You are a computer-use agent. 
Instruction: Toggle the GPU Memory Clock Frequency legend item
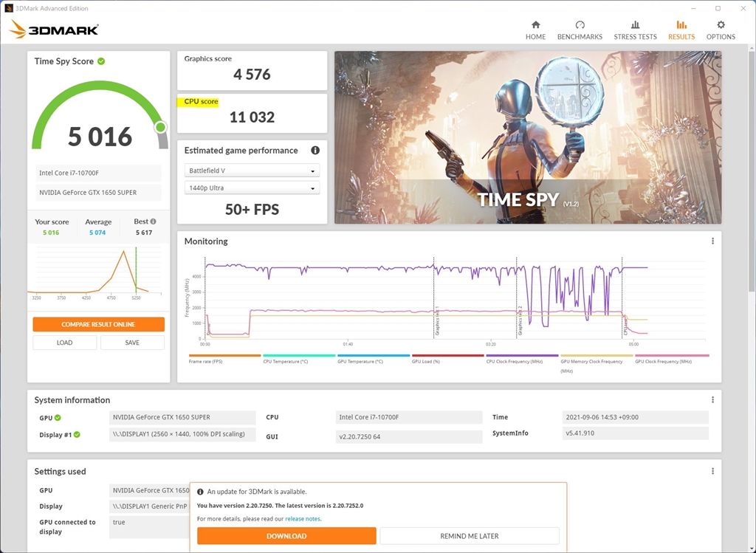tap(597, 364)
